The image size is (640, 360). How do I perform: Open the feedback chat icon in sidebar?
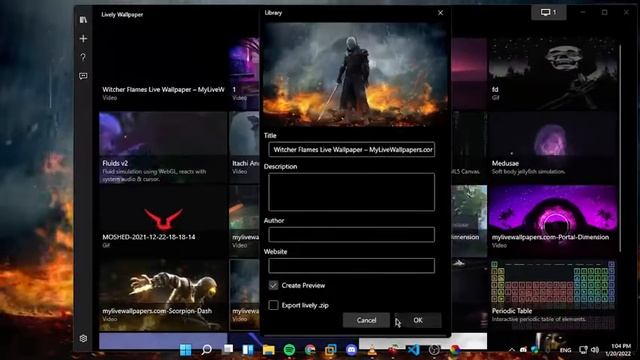coord(83,76)
